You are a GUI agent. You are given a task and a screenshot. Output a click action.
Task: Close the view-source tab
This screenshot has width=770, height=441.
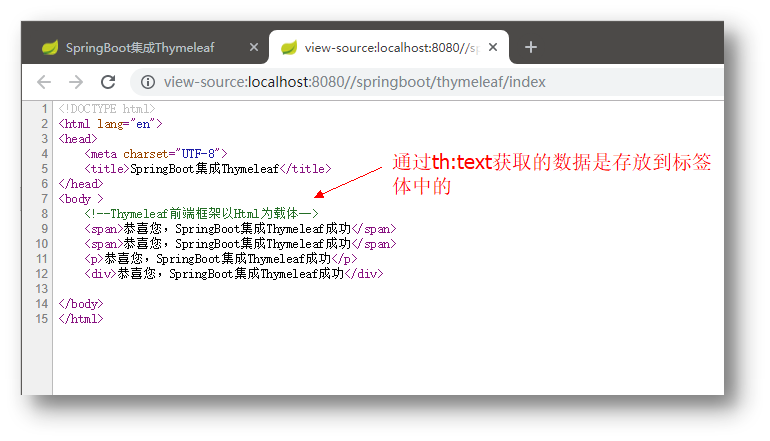point(493,47)
